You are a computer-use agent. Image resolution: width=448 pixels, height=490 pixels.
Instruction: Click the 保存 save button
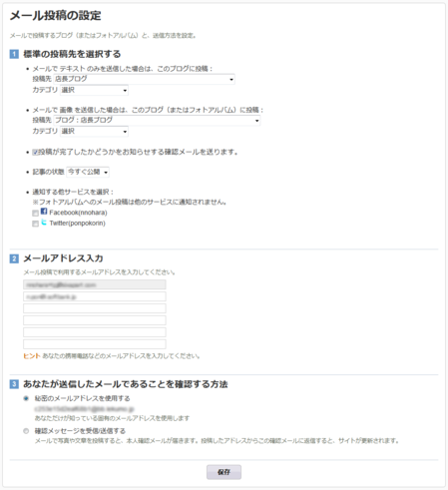pos(224,472)
